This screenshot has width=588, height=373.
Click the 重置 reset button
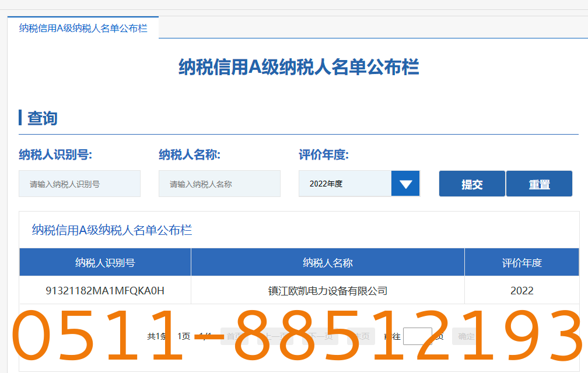[539, 184]
